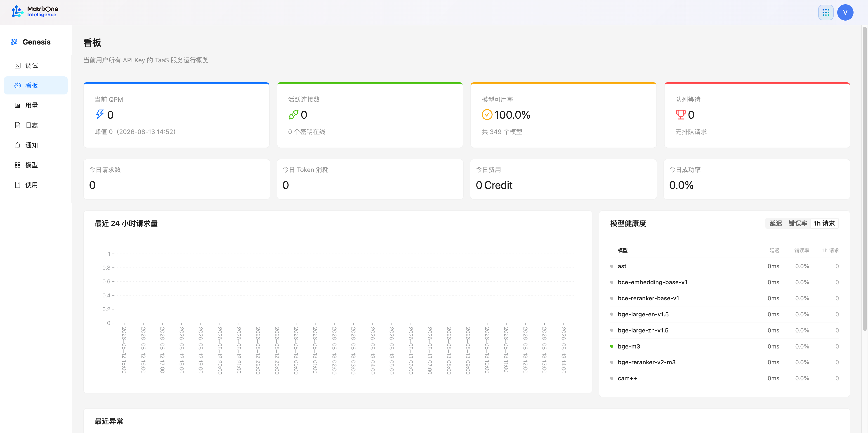Select the bce-embedding-base-v1 model row
This screenshot has width=868, height=433.
click(724, 282)
